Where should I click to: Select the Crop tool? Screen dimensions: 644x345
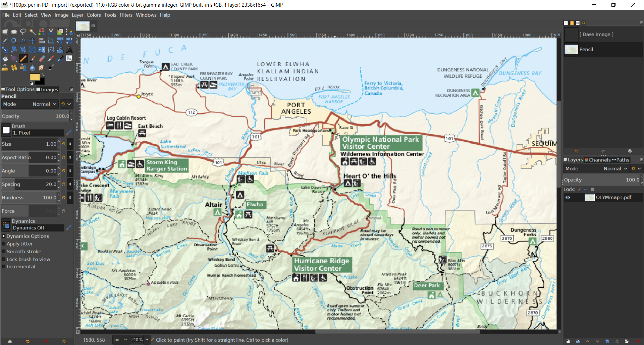pos(51,41)
